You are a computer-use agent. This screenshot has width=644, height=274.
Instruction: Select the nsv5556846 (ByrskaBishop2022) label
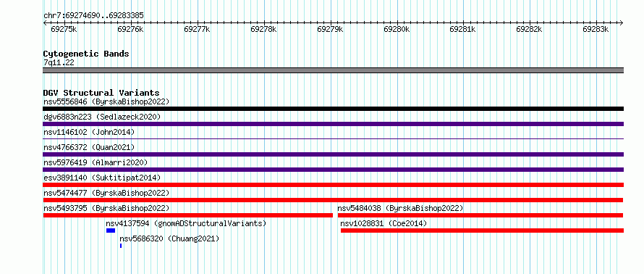[106, 101]
